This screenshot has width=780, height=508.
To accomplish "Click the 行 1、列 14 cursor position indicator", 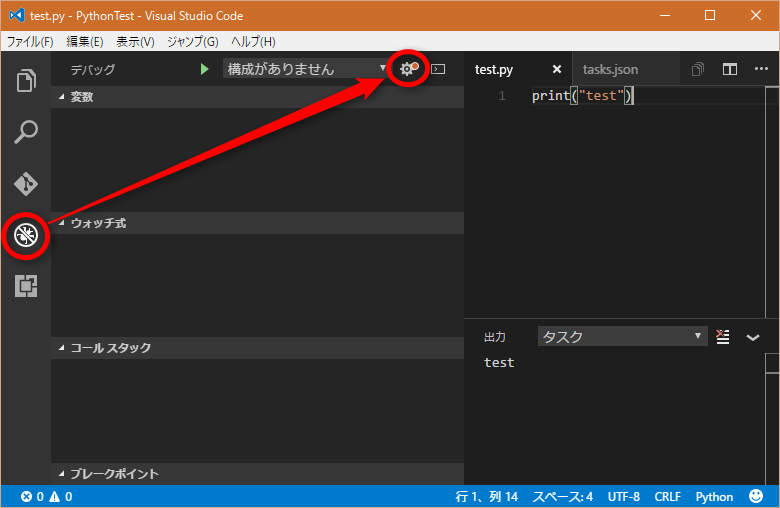I will (486, 497).
